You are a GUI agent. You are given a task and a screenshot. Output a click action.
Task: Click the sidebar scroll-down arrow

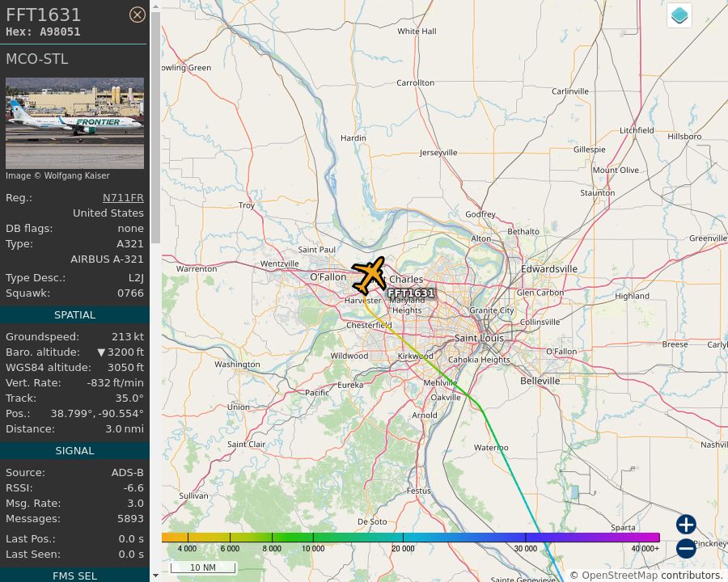pyautogui.click(x=155, y=576)
